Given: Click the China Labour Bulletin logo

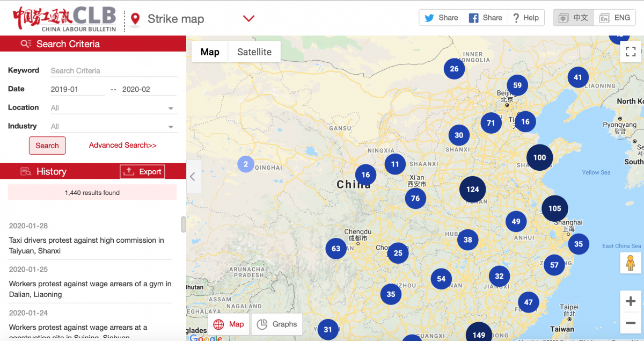Looking at the screenshot, I should pos(65,19).
